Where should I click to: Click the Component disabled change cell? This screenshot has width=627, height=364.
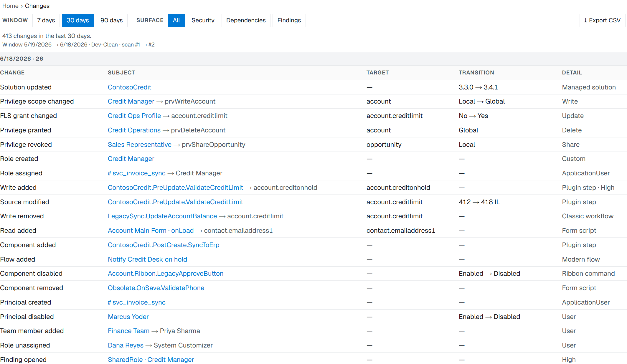point(31,273)
